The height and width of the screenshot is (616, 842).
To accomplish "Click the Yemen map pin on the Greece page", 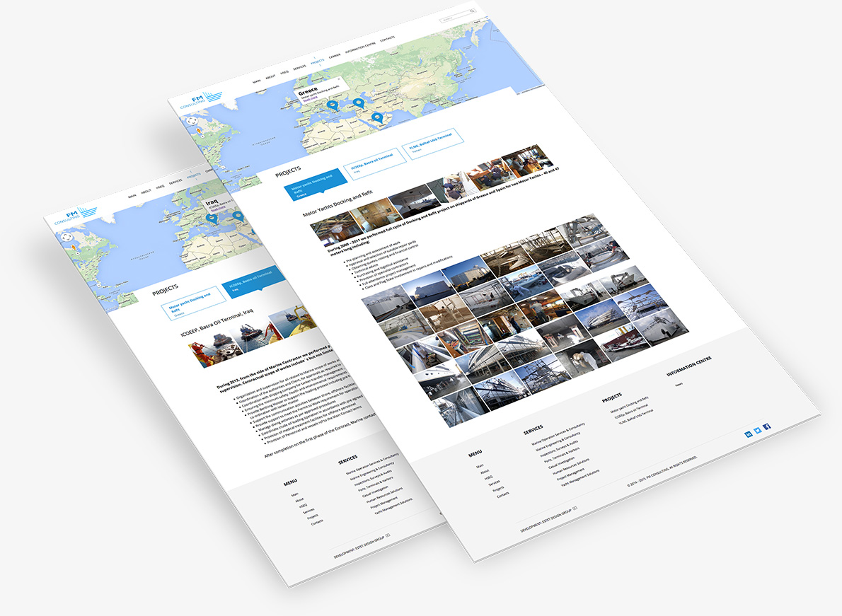I will 378,117.
